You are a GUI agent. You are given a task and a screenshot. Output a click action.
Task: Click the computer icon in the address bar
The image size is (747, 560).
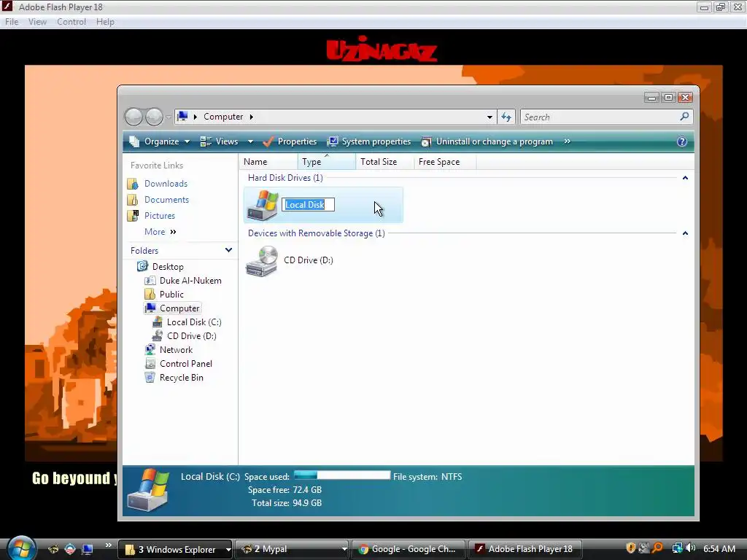click(183, 117)
